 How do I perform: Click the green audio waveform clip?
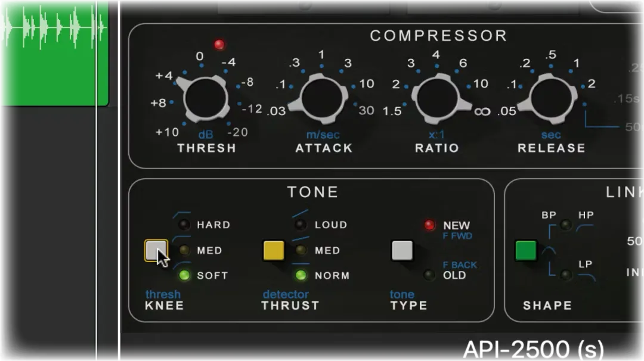pos(54,54)
